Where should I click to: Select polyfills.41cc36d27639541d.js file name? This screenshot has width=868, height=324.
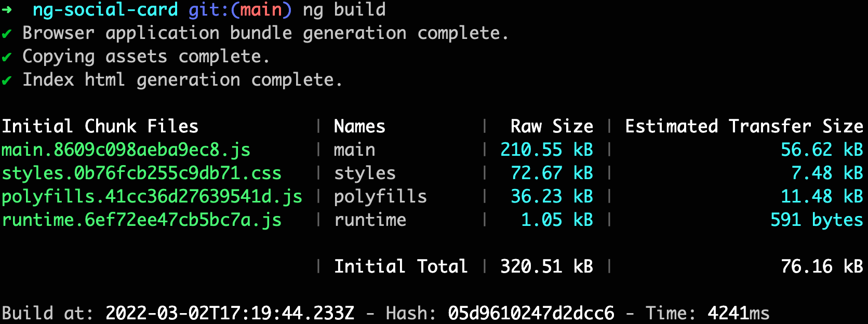pyautogui.click(x=152, y=197)
